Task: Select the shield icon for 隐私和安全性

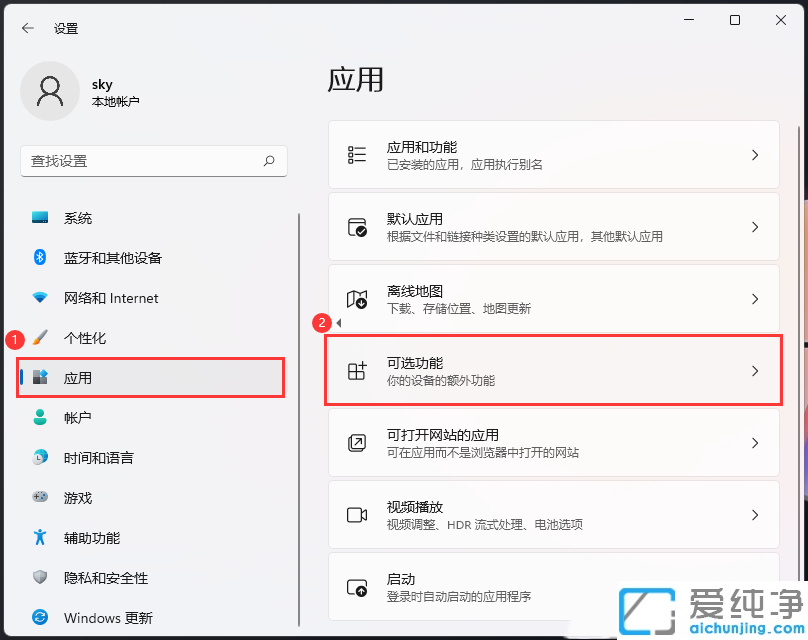Action: [x=38, y=578]
